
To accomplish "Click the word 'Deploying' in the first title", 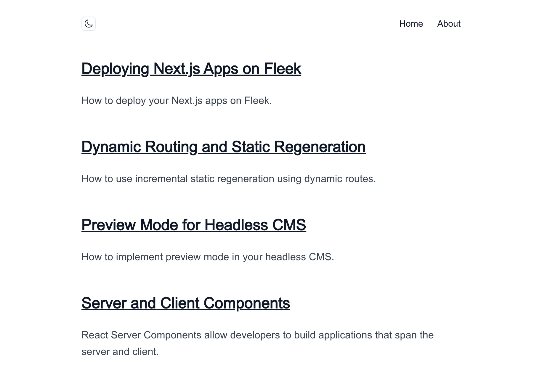I will coord(115,69).
